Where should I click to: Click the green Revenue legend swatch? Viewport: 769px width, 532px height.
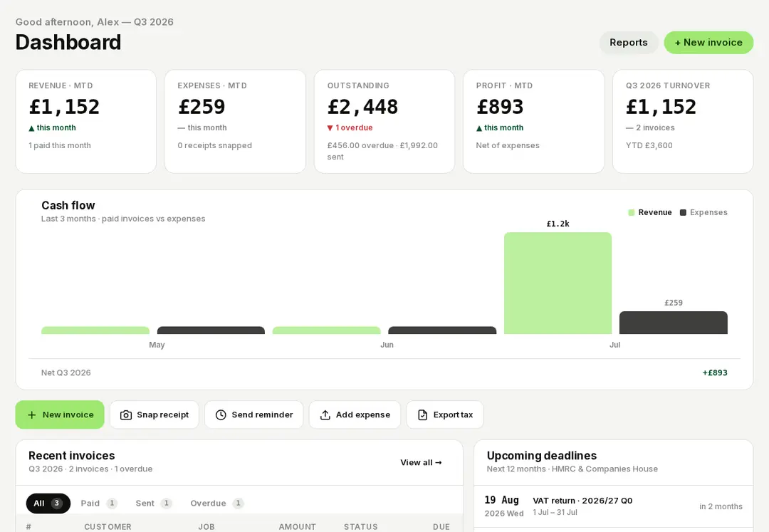[x=631, y=212]
